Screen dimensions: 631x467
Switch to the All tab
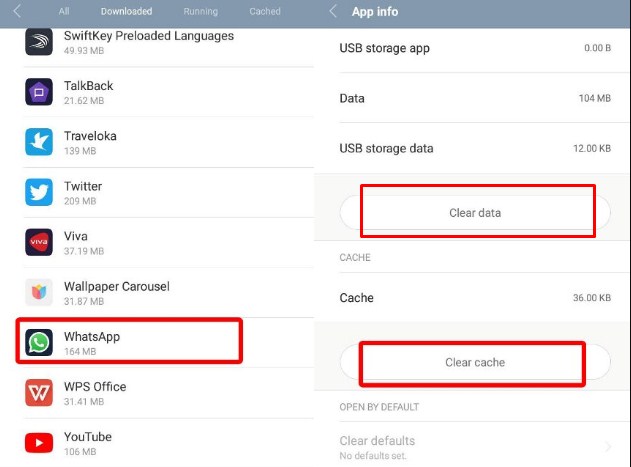click(64, 11)
